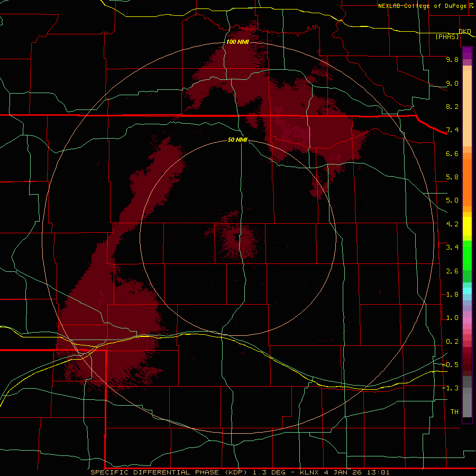
Task: Click the 7.4 scale value
Action: click(452, 130)
